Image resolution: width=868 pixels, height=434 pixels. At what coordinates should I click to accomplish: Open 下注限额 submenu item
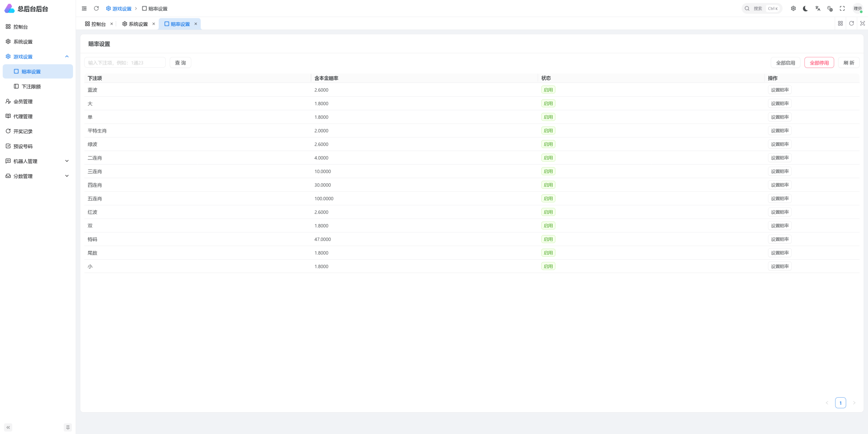coord(38,87)
